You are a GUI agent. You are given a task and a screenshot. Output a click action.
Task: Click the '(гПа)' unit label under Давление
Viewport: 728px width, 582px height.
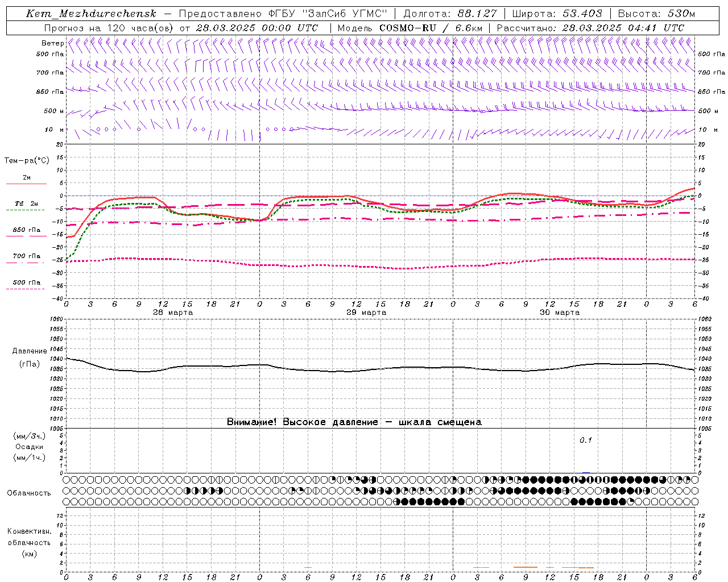[30, 364]
